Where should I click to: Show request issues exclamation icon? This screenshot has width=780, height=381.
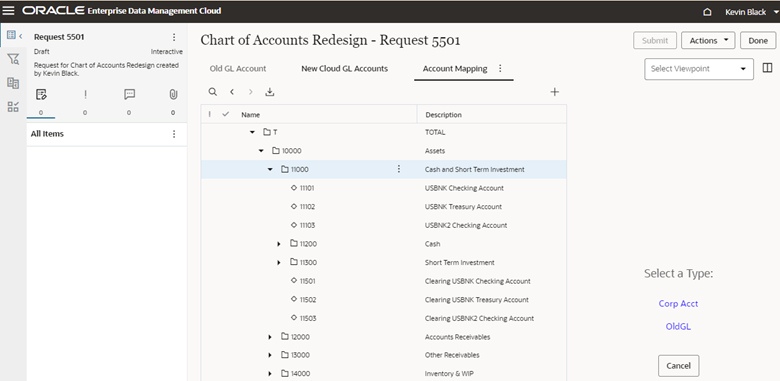(x=85, y=95)
